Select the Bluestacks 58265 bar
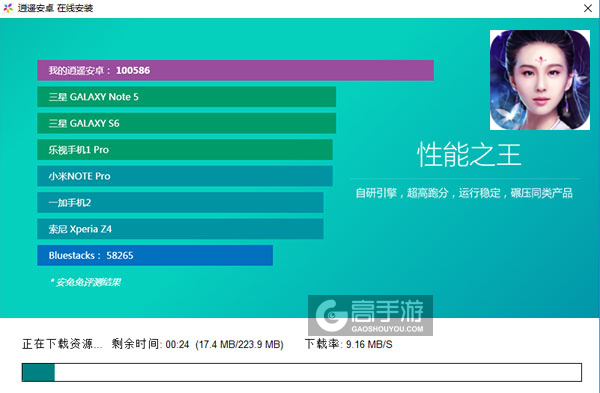 [x=155, y=255]
